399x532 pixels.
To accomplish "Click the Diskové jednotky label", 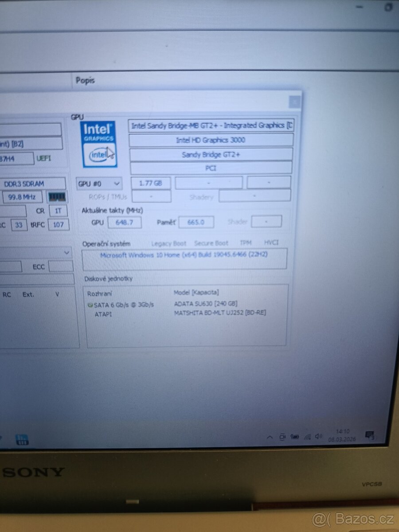I will [108, 279].
